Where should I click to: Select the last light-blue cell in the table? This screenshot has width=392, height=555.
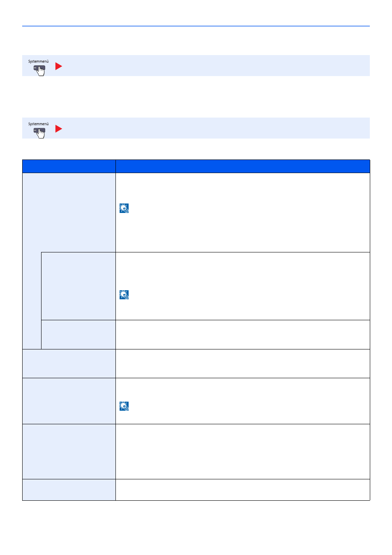69,490
